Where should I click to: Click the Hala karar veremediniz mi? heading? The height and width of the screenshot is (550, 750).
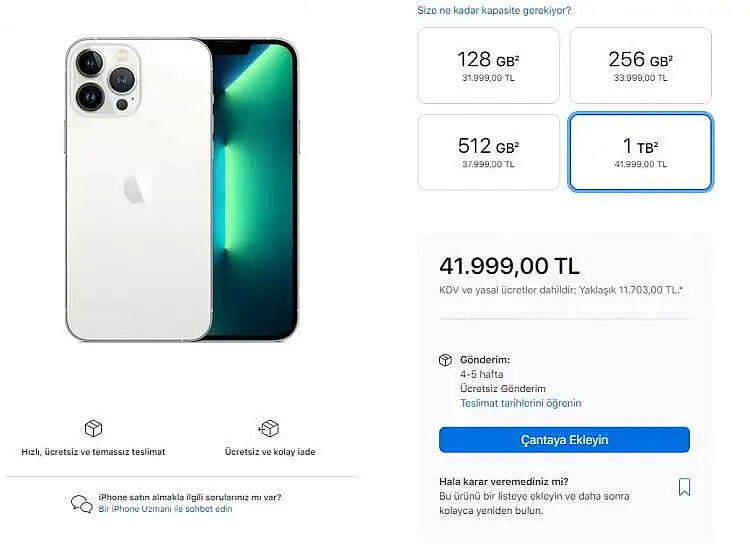[504, 482]
